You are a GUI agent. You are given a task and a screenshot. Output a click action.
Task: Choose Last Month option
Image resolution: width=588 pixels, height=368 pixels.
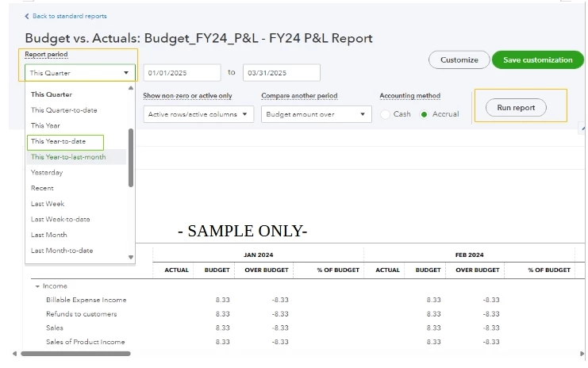tap(48, 235)
